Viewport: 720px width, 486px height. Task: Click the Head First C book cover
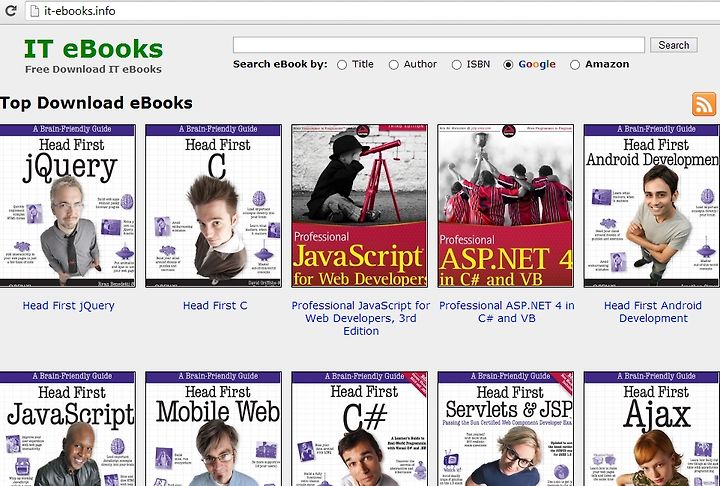point(214,206)
